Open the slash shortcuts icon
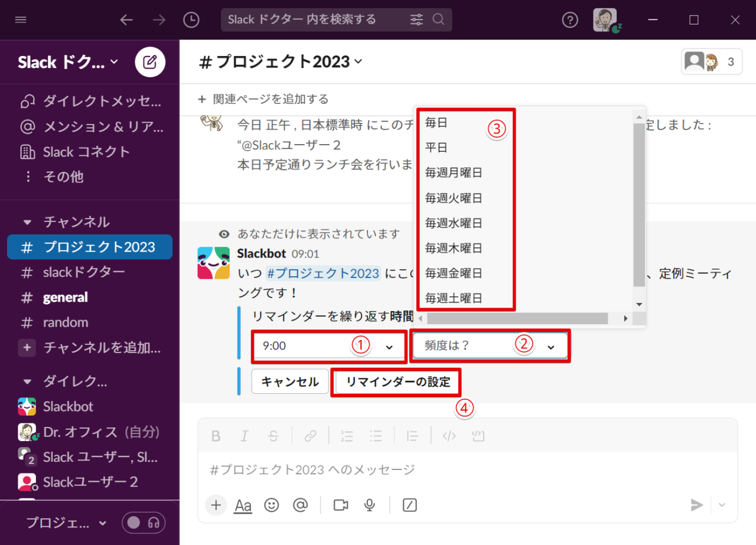 410,505
